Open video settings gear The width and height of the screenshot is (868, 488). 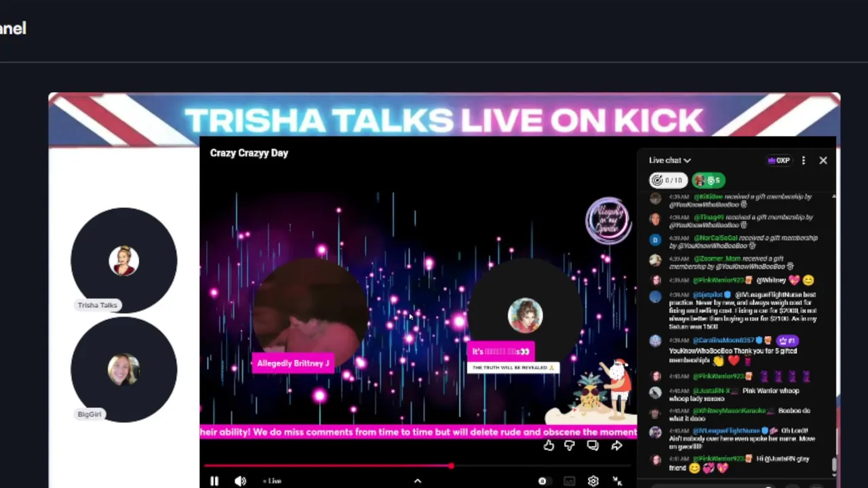(593, 481)
